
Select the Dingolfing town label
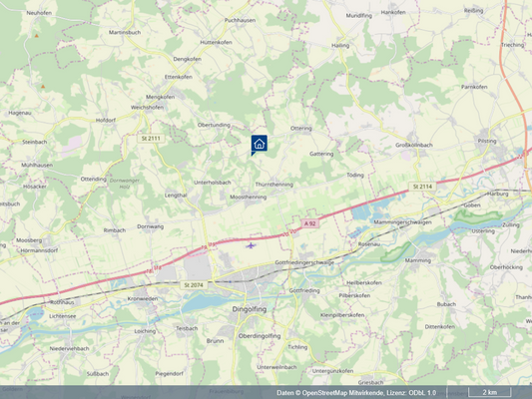pos(250,309)
